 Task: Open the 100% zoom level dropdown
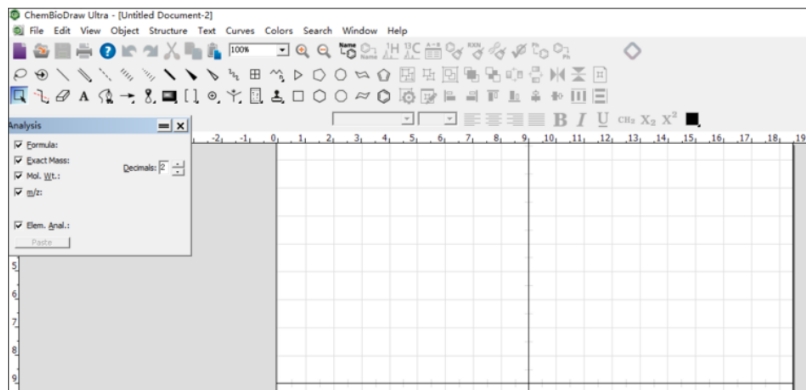(x=283, y=50)
